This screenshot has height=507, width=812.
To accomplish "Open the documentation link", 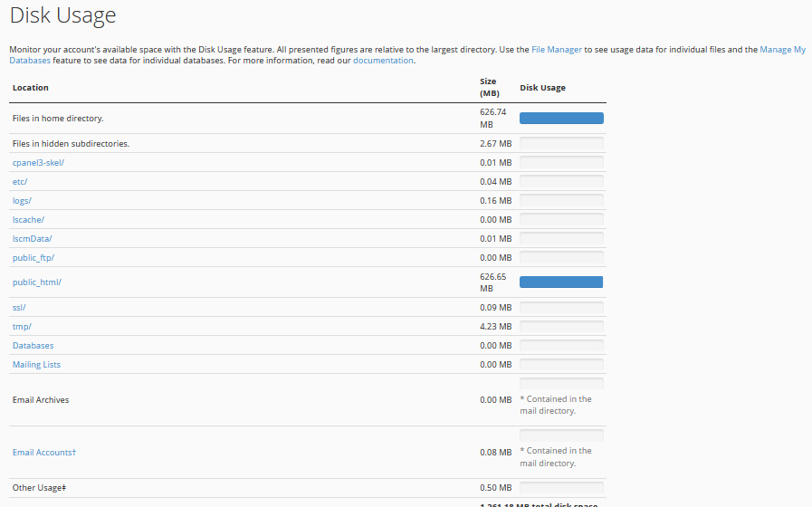I will click(x=383, y=61).
